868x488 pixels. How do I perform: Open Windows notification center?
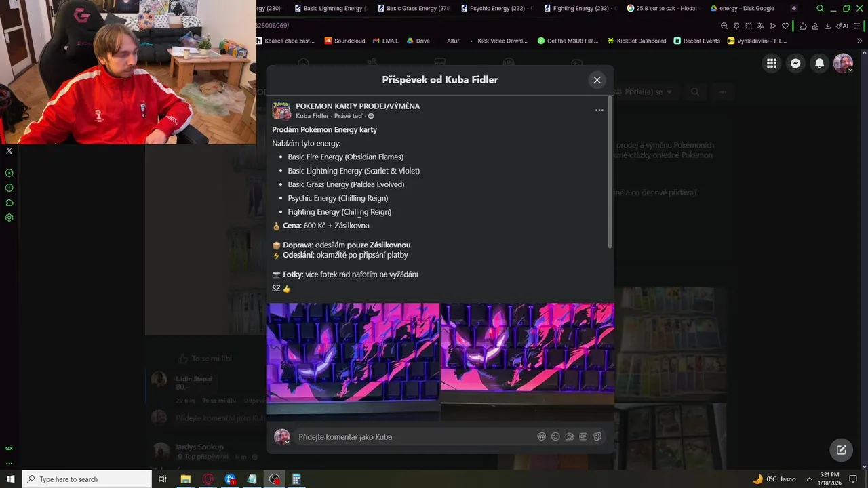(x=854, y=479)
